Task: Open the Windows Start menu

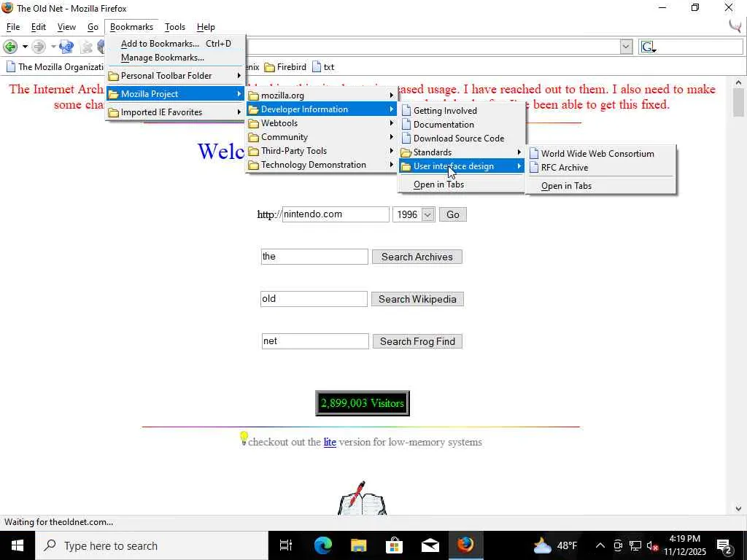Action: (x=18, y=545)
